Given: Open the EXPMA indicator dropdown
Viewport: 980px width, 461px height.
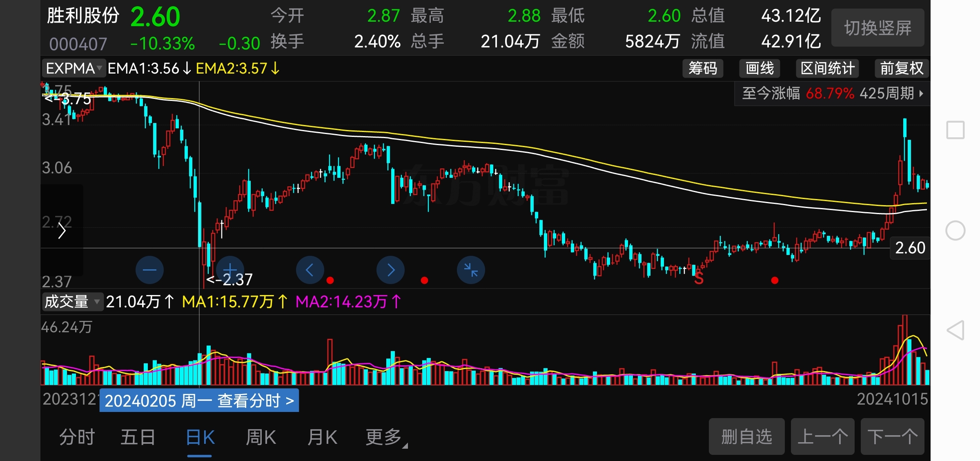Looking at the screenshot, I should [74, 68].
